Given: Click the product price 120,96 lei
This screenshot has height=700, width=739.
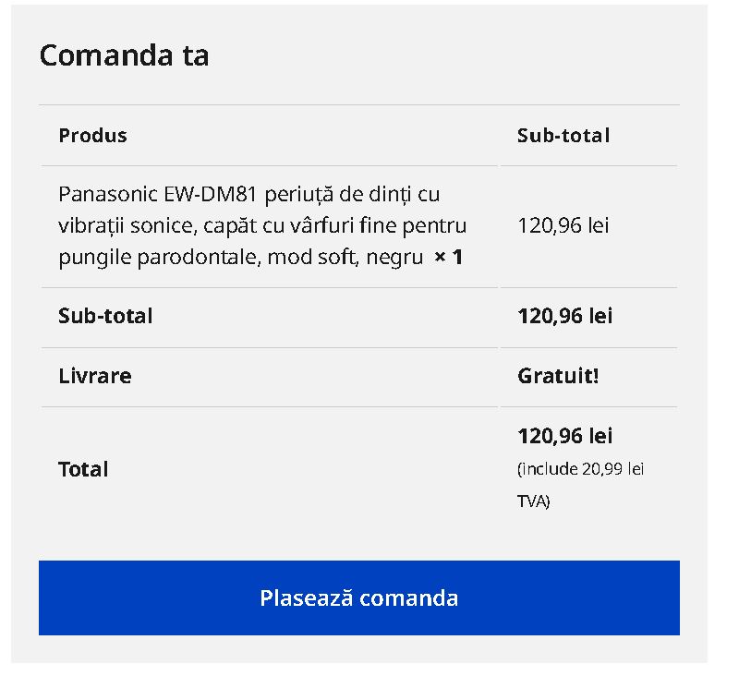Looking at the screenshot, I should point(563,225).
